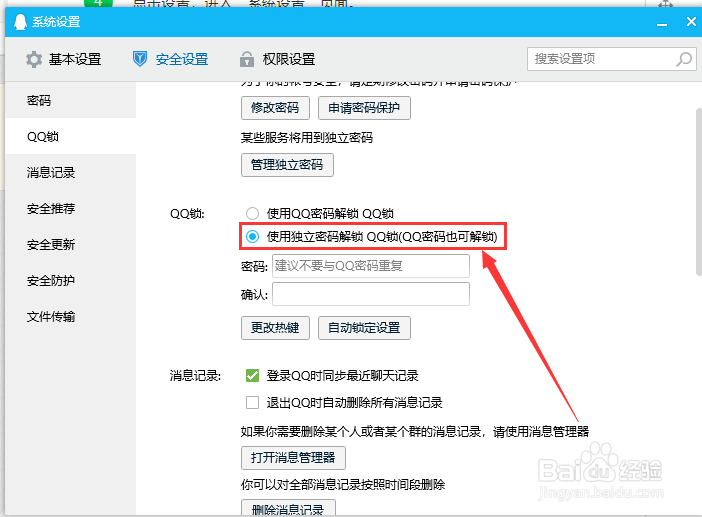The image size is (702, 517).
Task: Click the gear icon beside 基本设置
Action: [34, 59]
